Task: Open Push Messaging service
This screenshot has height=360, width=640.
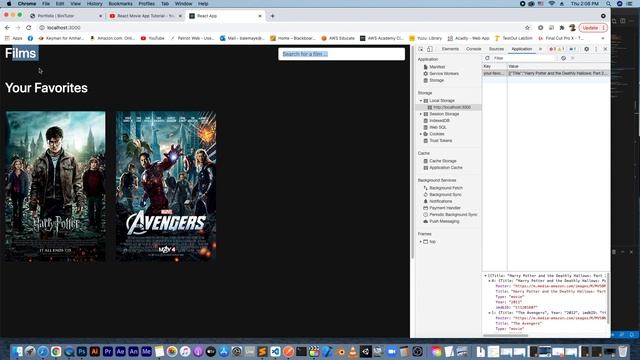Action: tap(444, 221)
